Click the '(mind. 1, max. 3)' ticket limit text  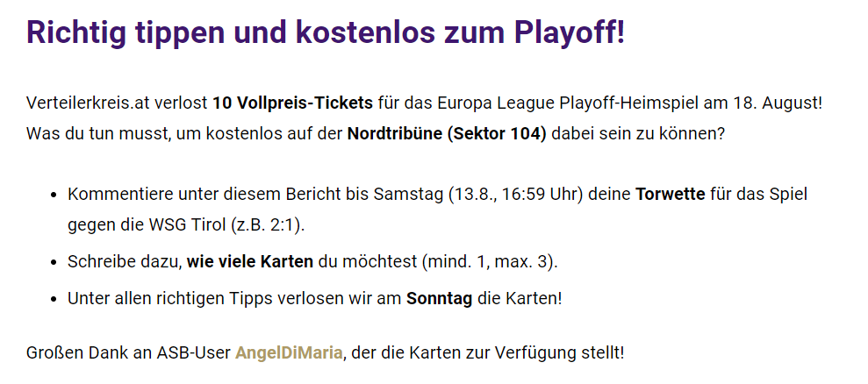click(x=487, y=262)
